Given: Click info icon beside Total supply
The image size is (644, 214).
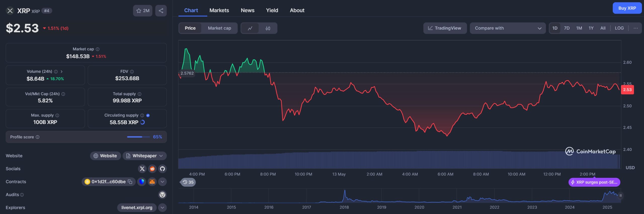Looking at the screenshot, I should (x=140, y=94).
